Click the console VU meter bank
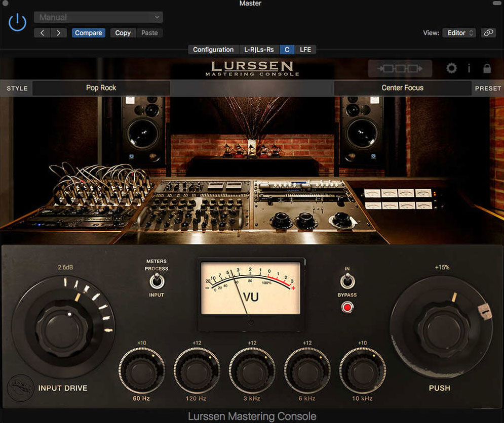 (x=398, y=199)
